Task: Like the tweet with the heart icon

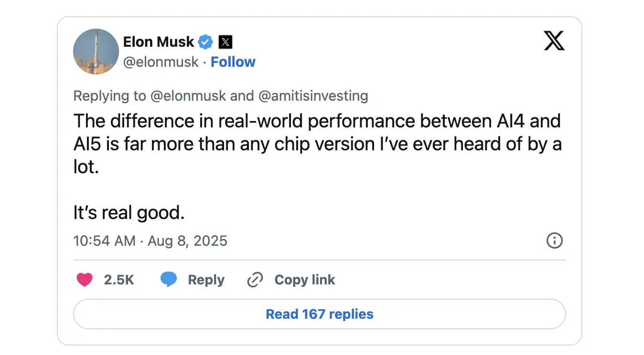Action: click(x=85, y=280)
